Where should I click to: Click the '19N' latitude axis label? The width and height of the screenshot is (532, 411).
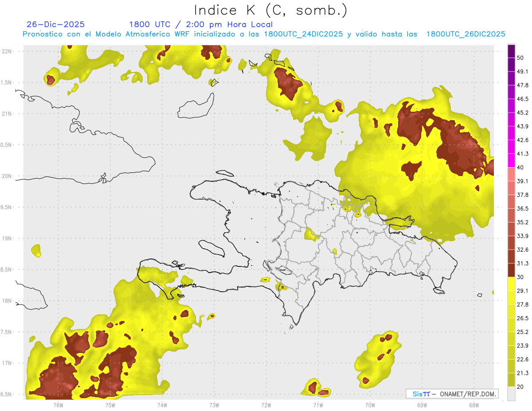pyautogui.click(x=6, y=239)
